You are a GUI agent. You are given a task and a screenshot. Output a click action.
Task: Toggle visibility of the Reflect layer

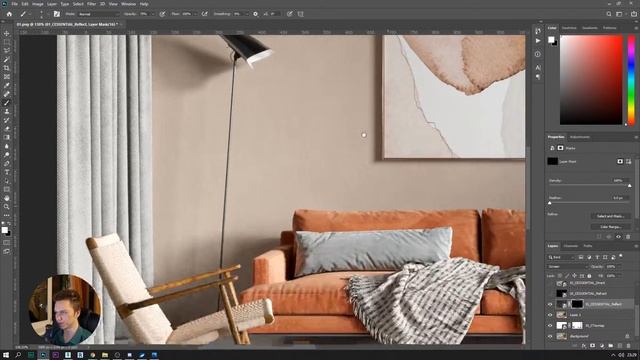click(x=550, y=304)
